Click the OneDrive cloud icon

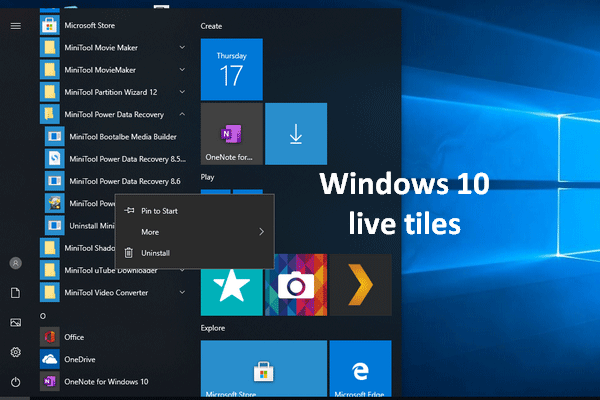click(50, 359)
